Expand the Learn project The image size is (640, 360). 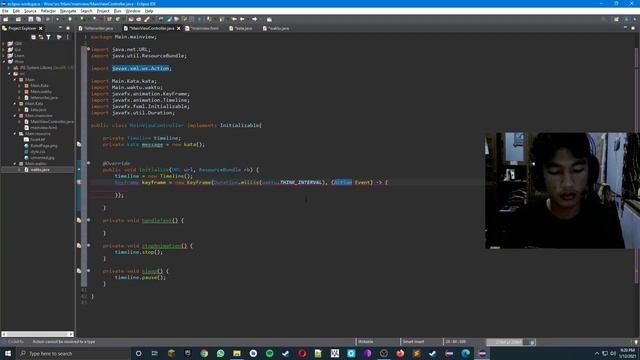click(x=4, y=56)
